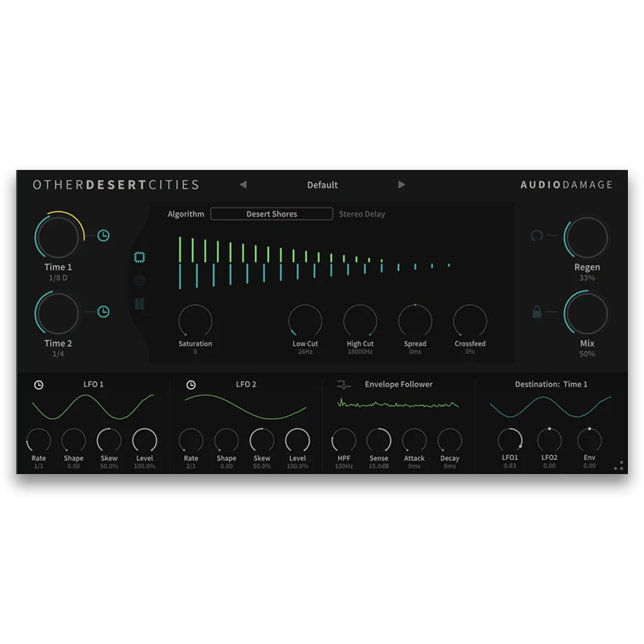Viewport: 644px width, 644px height.
Task: Click the Low Cut value 26Hz
Action: [x=305, y=352]
